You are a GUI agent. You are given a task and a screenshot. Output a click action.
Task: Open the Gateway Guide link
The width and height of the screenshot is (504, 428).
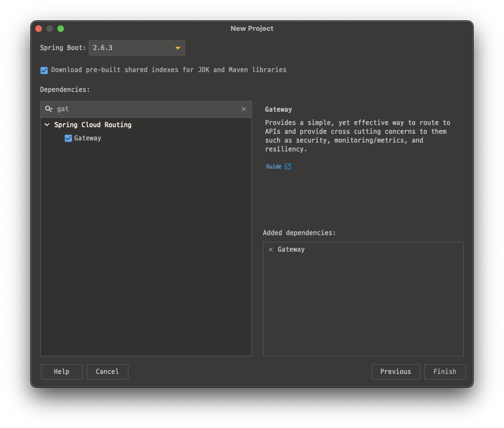pos(274,166)
